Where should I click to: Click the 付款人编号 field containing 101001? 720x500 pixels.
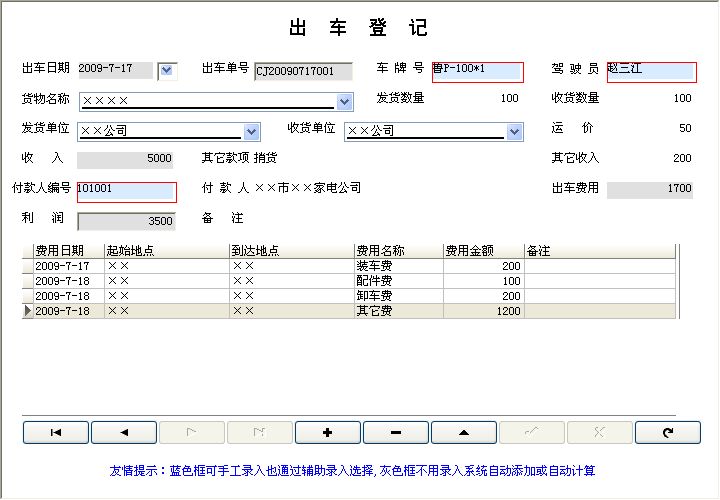click(125, 191)
